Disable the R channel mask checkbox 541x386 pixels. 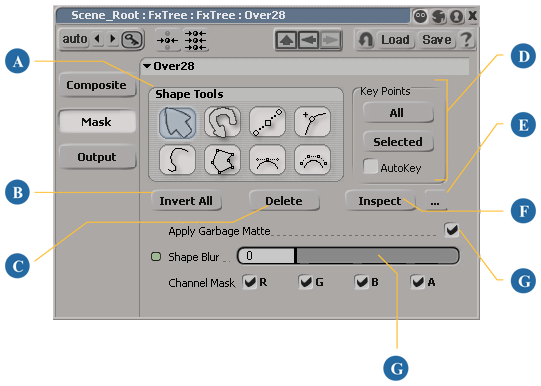pyautogui.click(x=249, y=282)
